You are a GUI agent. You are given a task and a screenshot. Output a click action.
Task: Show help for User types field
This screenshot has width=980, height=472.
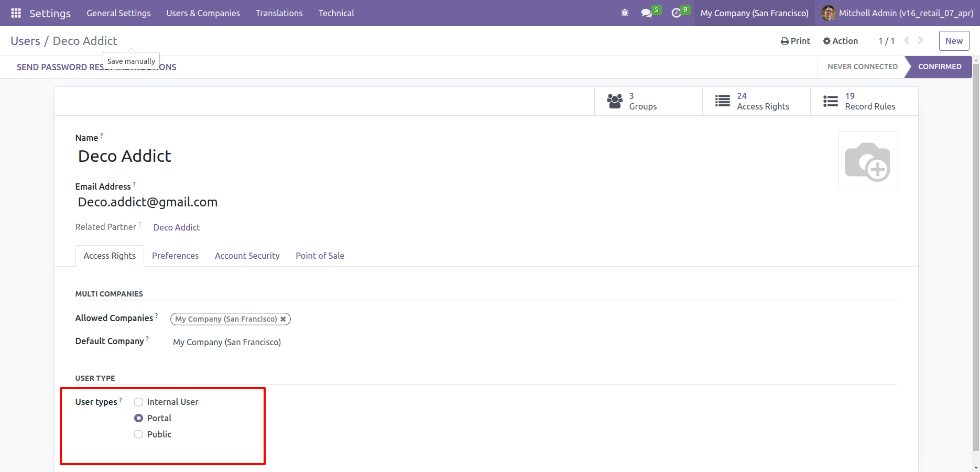coord(121,399)
